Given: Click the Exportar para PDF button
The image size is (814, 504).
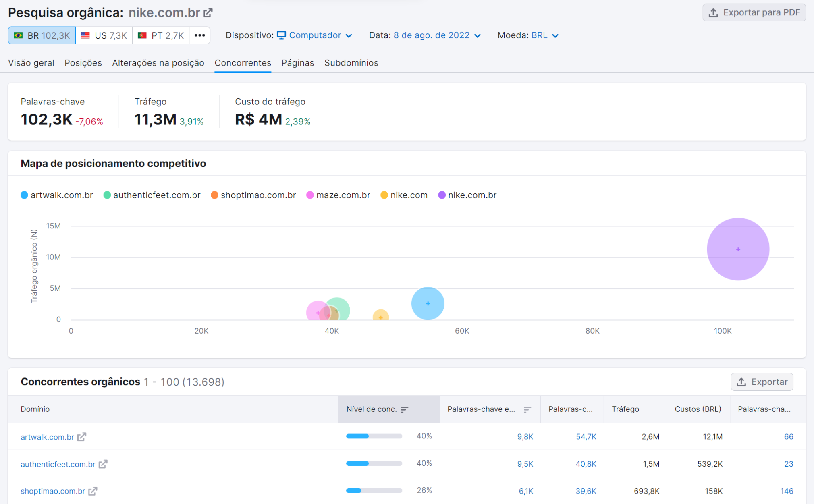Looking at the screenshot, I should pos(754,12).
